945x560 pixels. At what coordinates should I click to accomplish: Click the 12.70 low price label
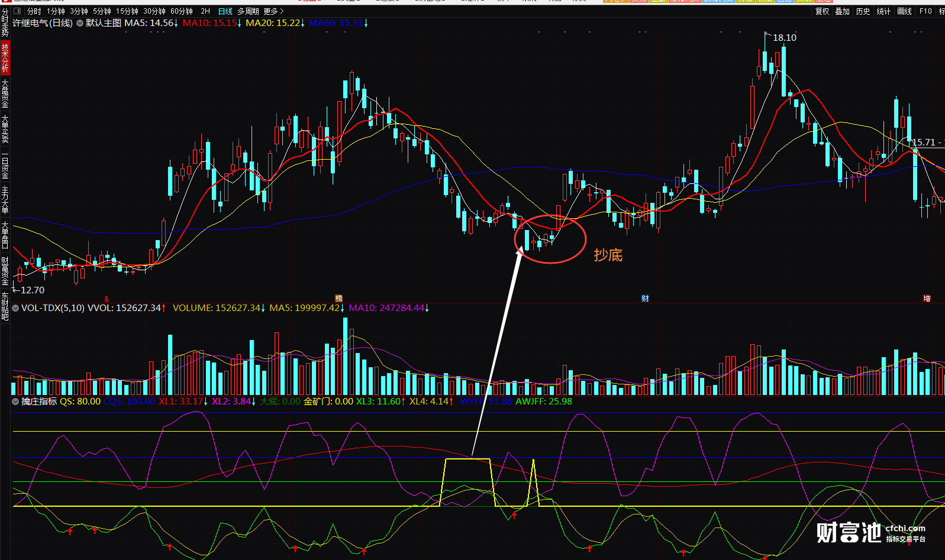click(33, 290)
